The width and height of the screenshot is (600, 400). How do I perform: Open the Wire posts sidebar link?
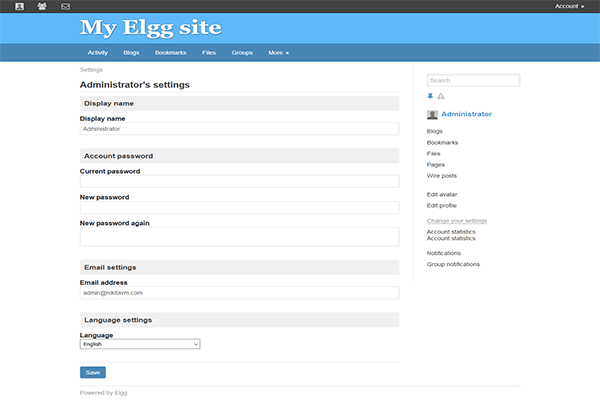(442, 175)
